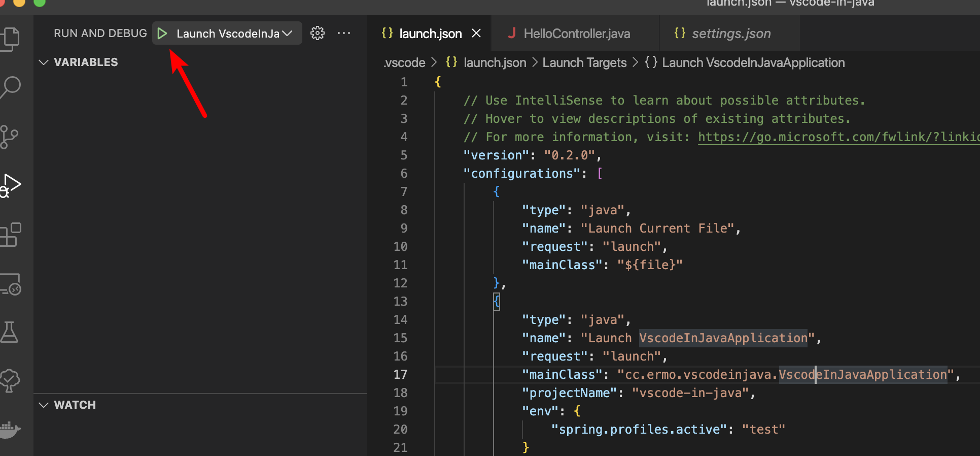This screenshot has height=456, width=980.
Task: Click the "test" profile value
Action: coord(763,430)
